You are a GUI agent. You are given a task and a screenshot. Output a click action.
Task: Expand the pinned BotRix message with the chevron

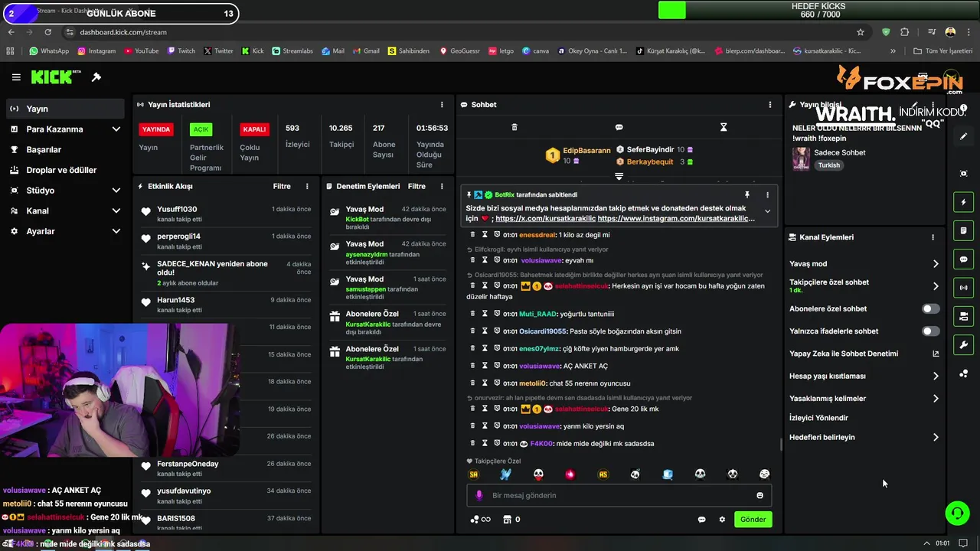click(767, 211)
